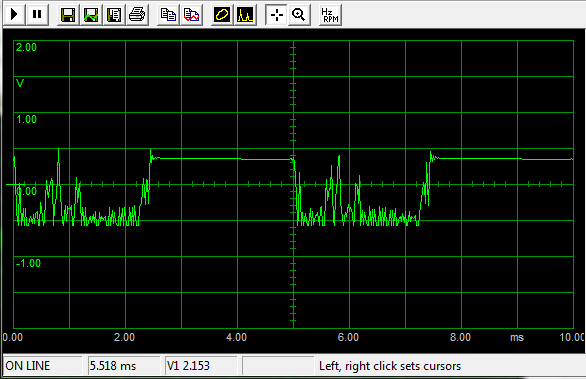
Task: Select the crosshair cursor tool
Action: coord(276,15)
